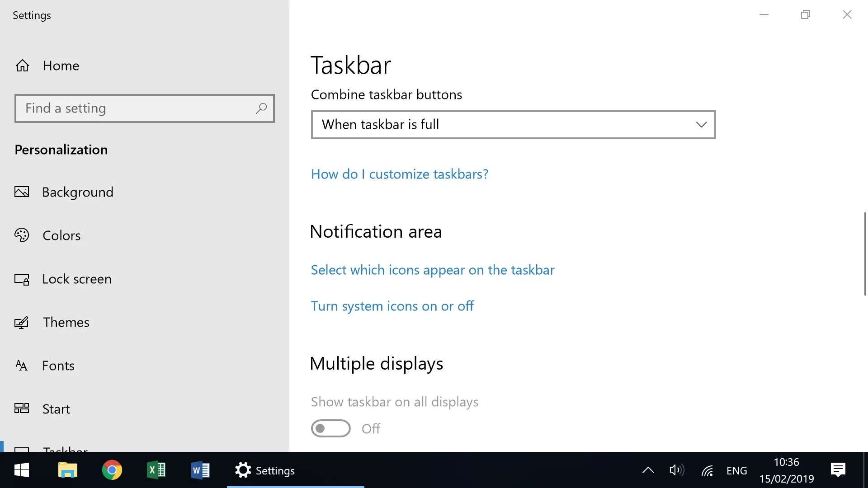Open Combine taskbar buttons dropdown

pos(513,125)
